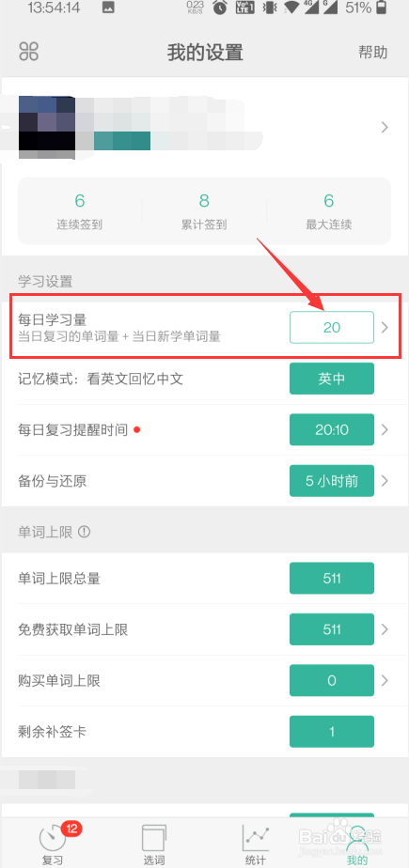Tap the review clock icon with badge
Viewport: 409px width, 868px height.
tap(53, 839)
